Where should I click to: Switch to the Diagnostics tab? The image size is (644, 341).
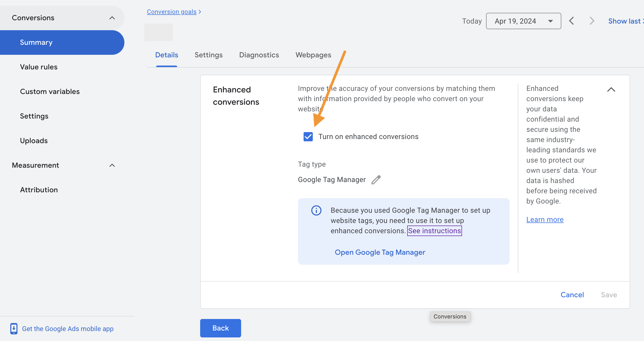tap(259, 55)
